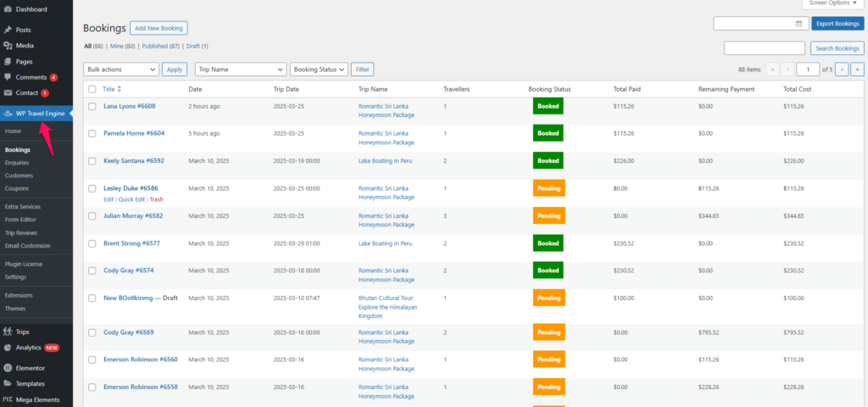Open the Booking Status filter dropdown
The width and height of the screenshot is (868, 407).
(320, 70)
